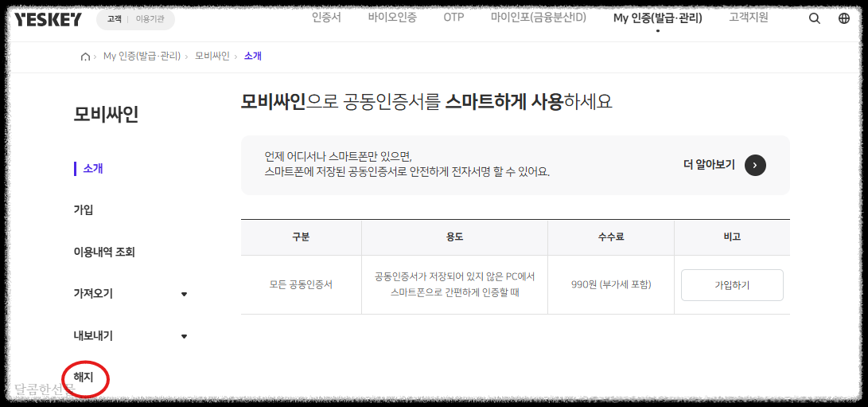Click the 구분 table header
This screenshot has height=407, width=868.
point(302,237)
